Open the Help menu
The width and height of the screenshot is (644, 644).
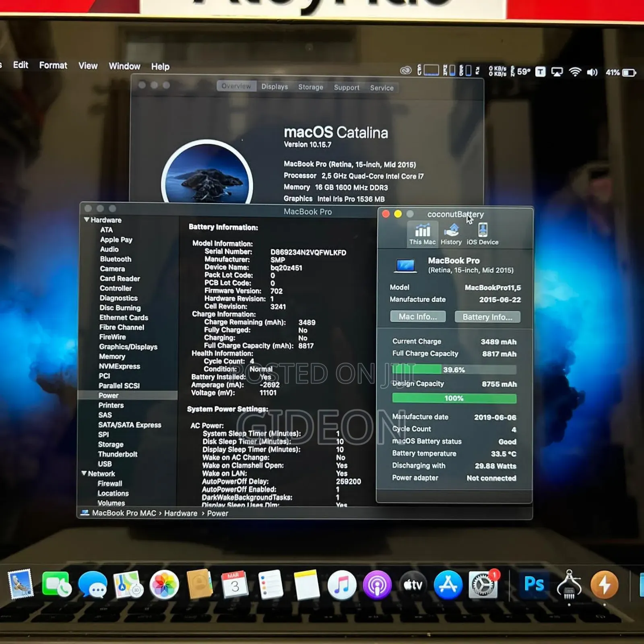coord(160,66)
